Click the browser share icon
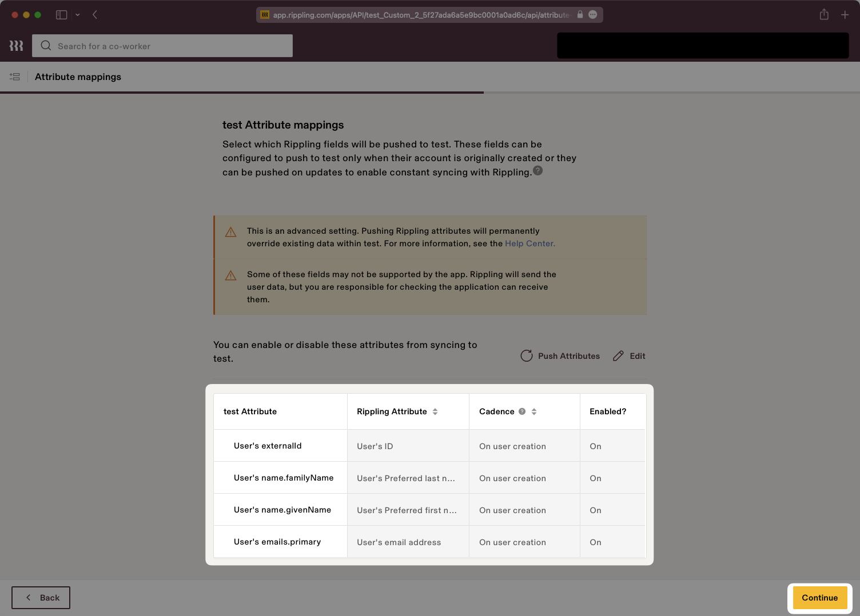860x616 pixels. [824, 15]
